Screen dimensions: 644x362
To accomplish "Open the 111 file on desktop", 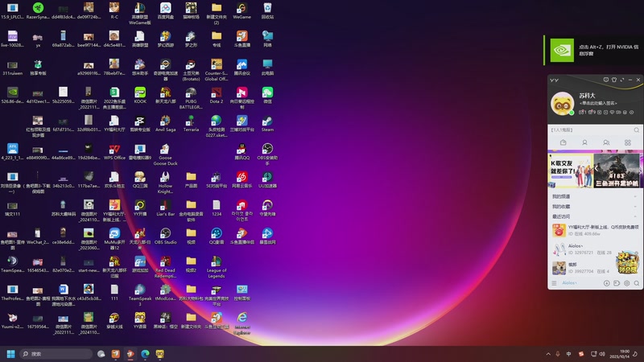I will (x=114, y=292).
